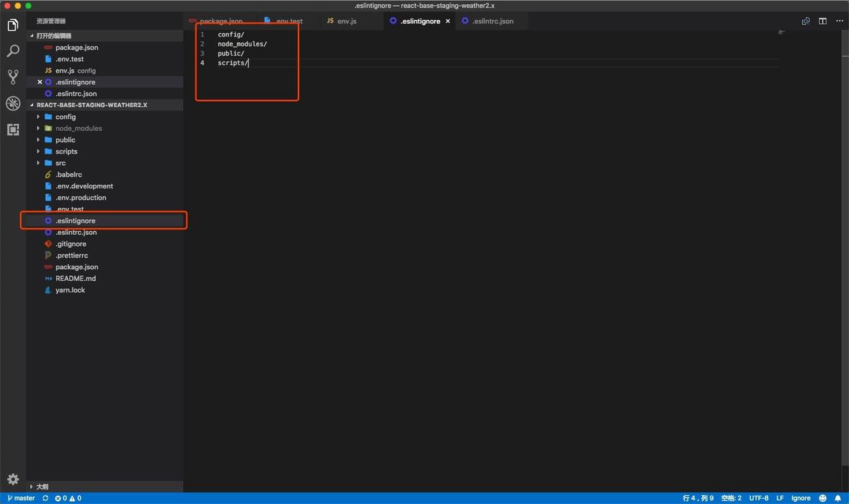
Task: Open the .gitignore file
Action: coord(105,244)
